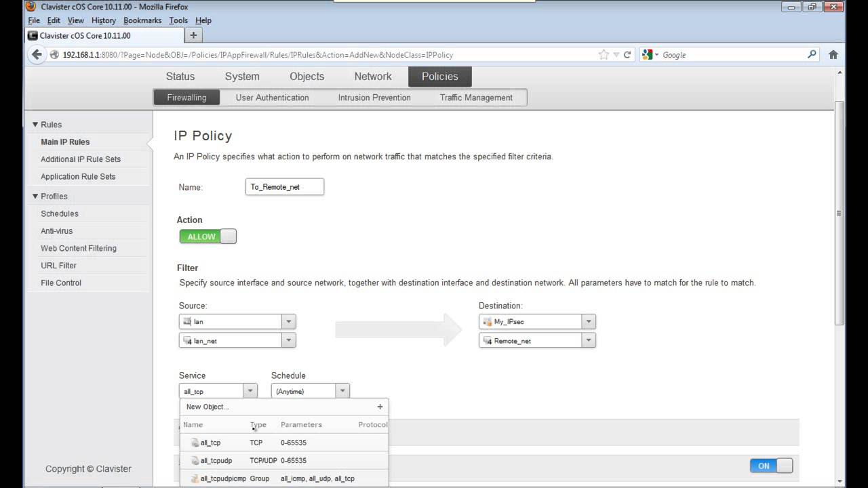Go back with the browser back arrow
Image resolution: width=868 pixels, height=488 pixels.
point(37,55)
